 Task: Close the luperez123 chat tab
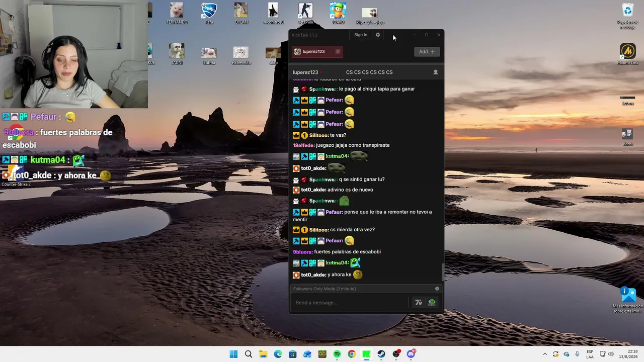click(x=338, y=51)
